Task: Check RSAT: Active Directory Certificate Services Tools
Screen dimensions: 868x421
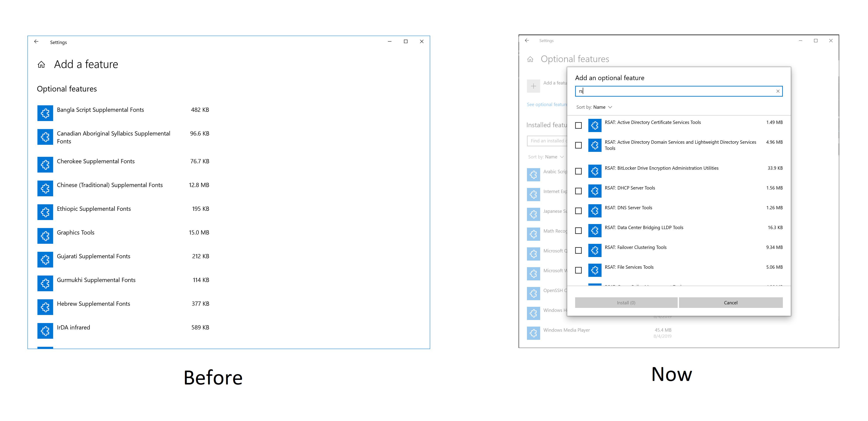Action: tap(578, 125)
